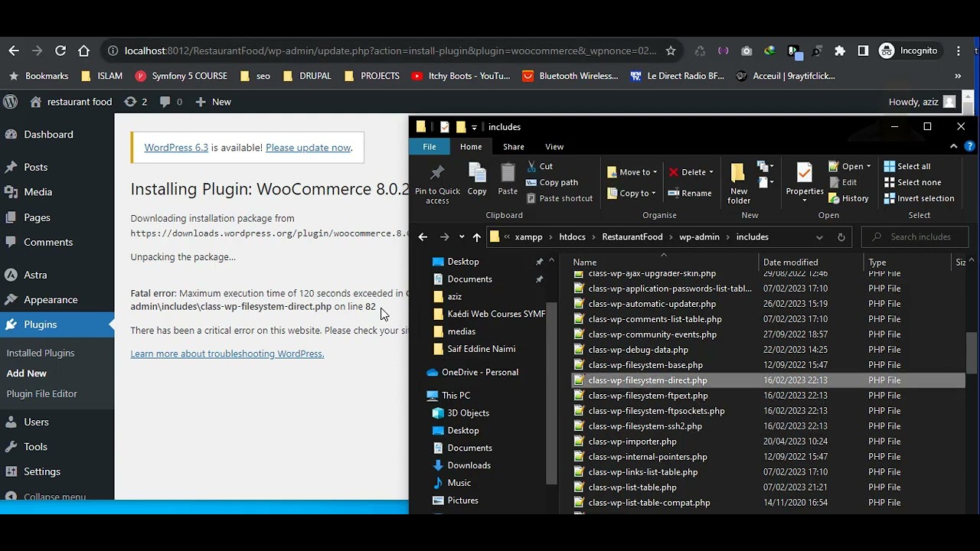The width and height of the screenshot is (980, 551).
Task: Open the restaurant food site link
Action: 71,102
